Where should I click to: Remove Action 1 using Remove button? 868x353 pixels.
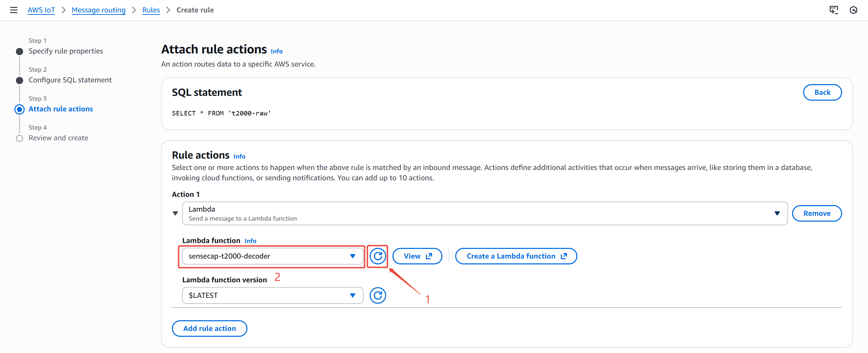[817, 213]
